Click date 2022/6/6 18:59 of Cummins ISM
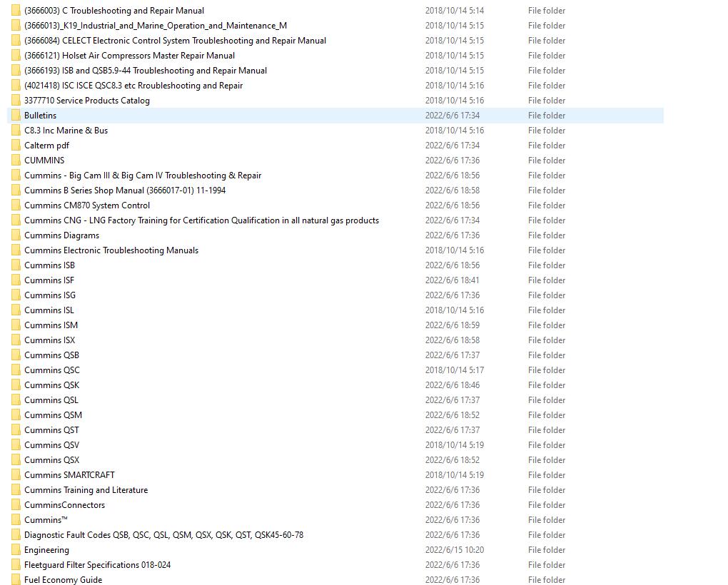 pyautogui.click(x=453, y=325)
